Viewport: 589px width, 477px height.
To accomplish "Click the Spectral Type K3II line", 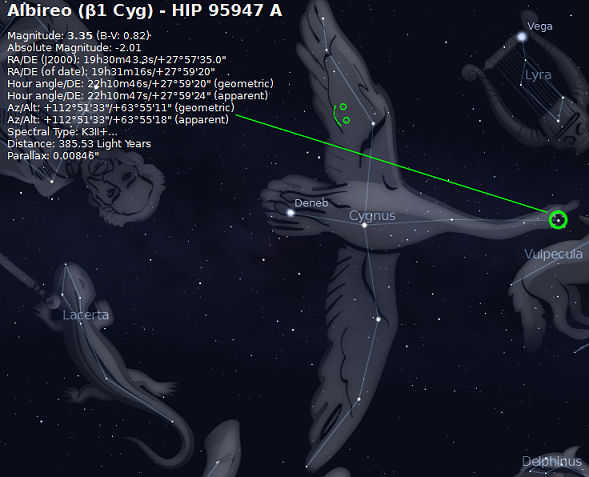I will pos(62,132).
